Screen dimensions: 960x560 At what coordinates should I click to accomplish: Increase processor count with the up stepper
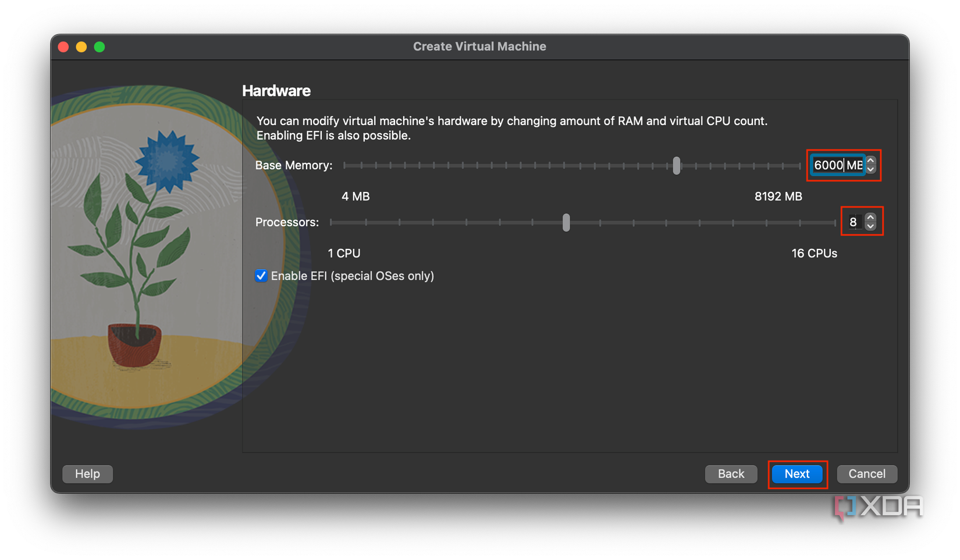pyautogui.click(x=870, y=217)
